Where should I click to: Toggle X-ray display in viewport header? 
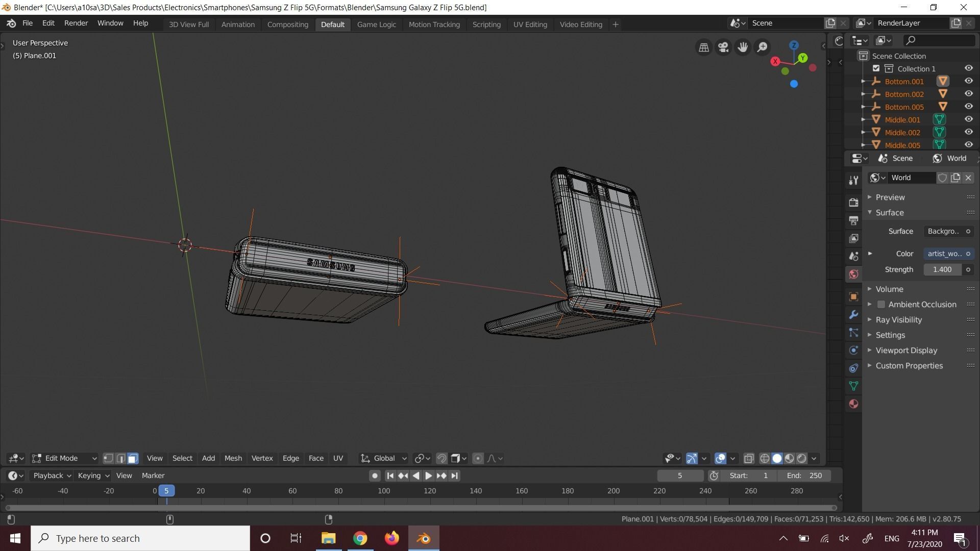tap(749, 458)
